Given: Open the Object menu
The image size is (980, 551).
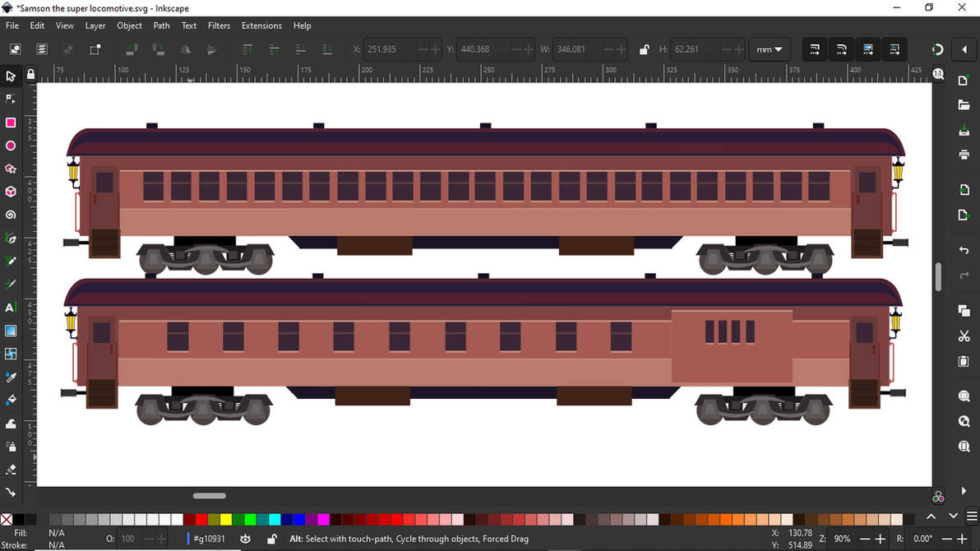Looking at the screenshot, I should pyautogui.click(x=129, y=25).
